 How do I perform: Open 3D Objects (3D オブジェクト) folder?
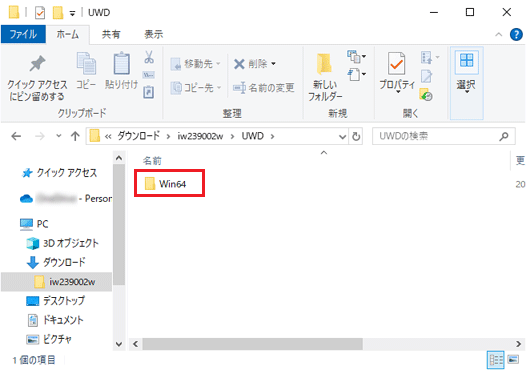point(63,243)
